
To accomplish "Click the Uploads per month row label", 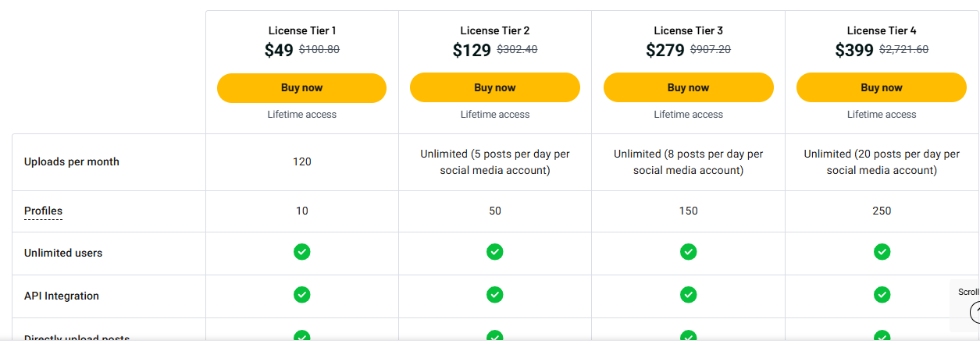I will point(72,162).
